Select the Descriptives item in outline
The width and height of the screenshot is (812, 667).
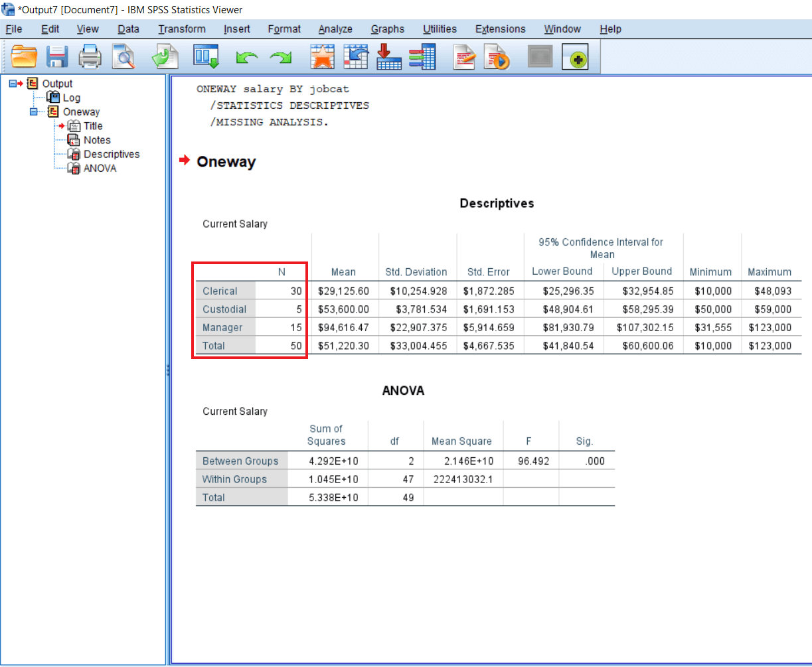[x=112, y=154]
